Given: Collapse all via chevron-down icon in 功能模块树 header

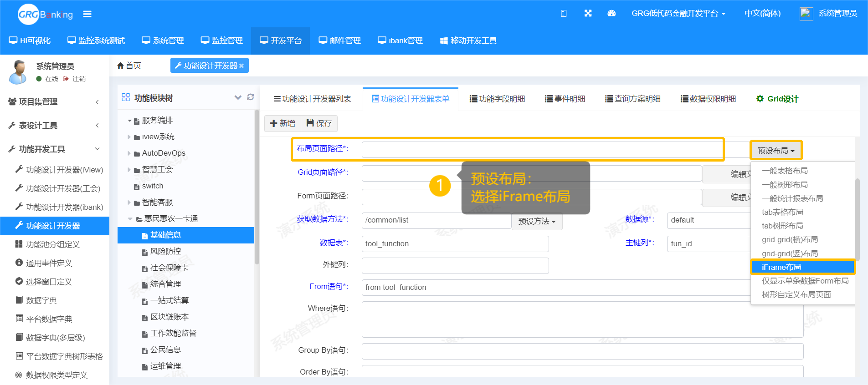Looking at the screenshot, I should pyautogui.click(x=237, y=97).
